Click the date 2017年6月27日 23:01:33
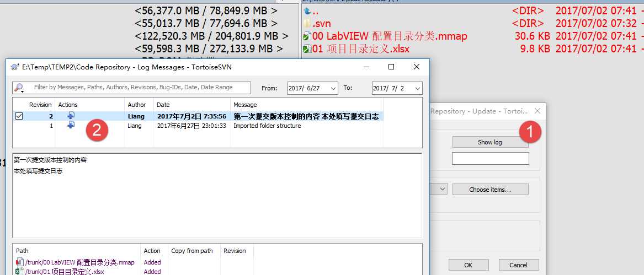The width and height of the screenshot is (644, 275). pyautogui.click(x=191, y=126)
